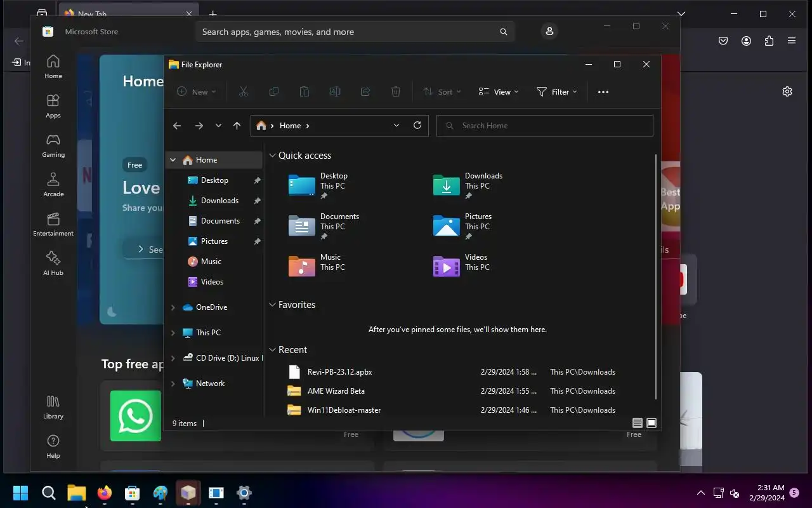Click the Search Home input field

[545, 126]
